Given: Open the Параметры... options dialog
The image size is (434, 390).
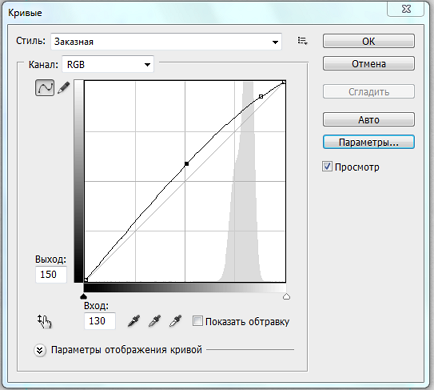Looking at the screenshot, I should point(369,142).
